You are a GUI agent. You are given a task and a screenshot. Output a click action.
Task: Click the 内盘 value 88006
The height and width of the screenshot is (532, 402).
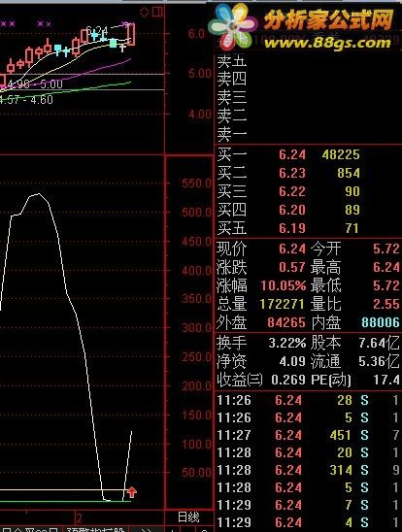381,322
